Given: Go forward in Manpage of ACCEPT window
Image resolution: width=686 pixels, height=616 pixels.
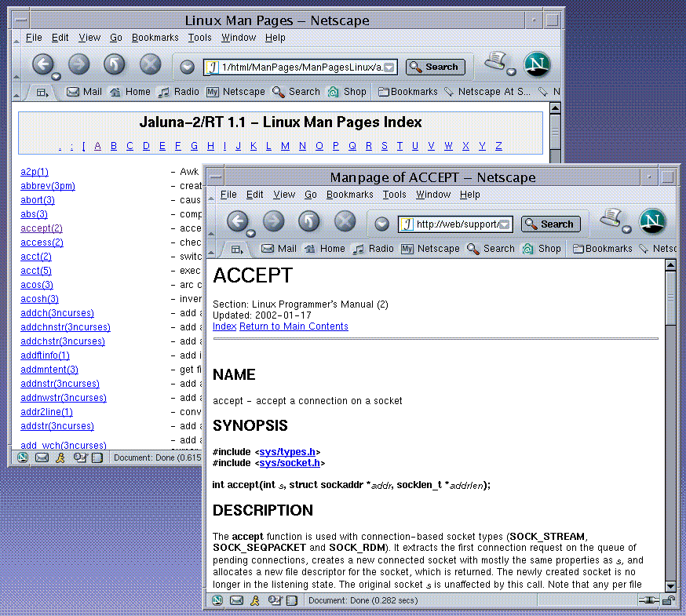Looking at the screenshot, I should point(273,221).
